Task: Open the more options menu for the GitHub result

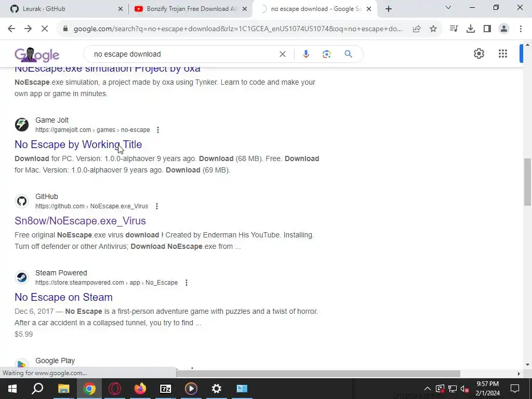Action: pyautogui.click(x=157, y=206)
